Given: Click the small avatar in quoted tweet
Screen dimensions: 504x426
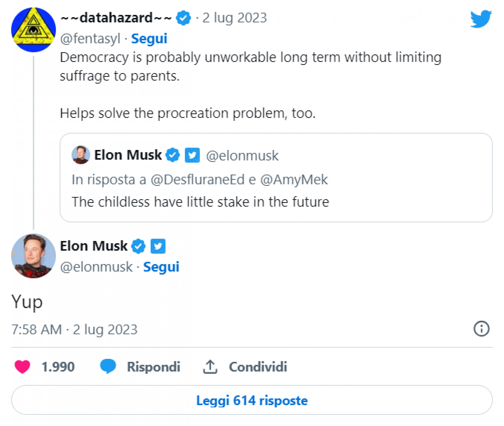Looking at the screenshot, I should point(81,155).
